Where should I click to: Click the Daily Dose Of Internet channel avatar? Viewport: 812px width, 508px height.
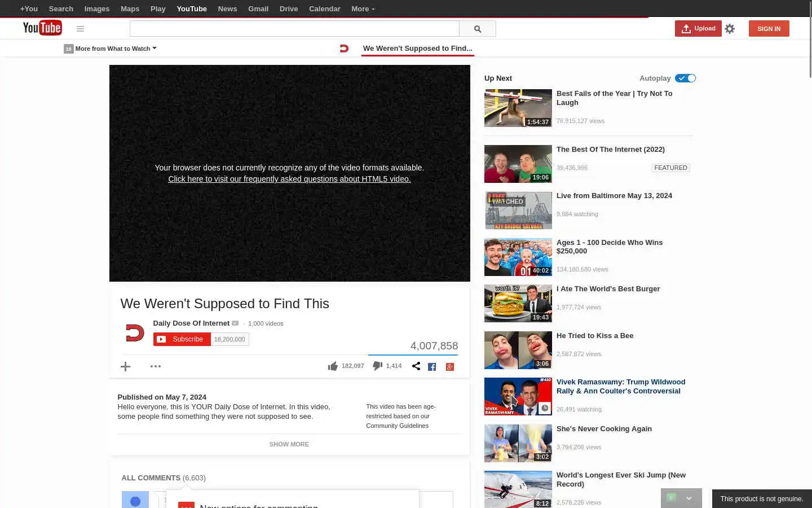tap(135, 333)
